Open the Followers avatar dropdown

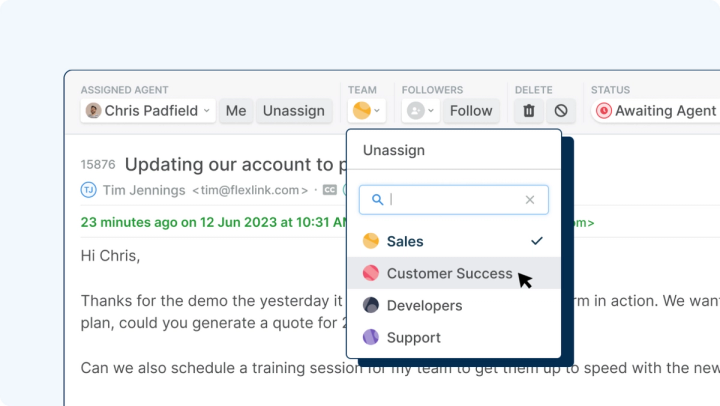tap(420, 111)
